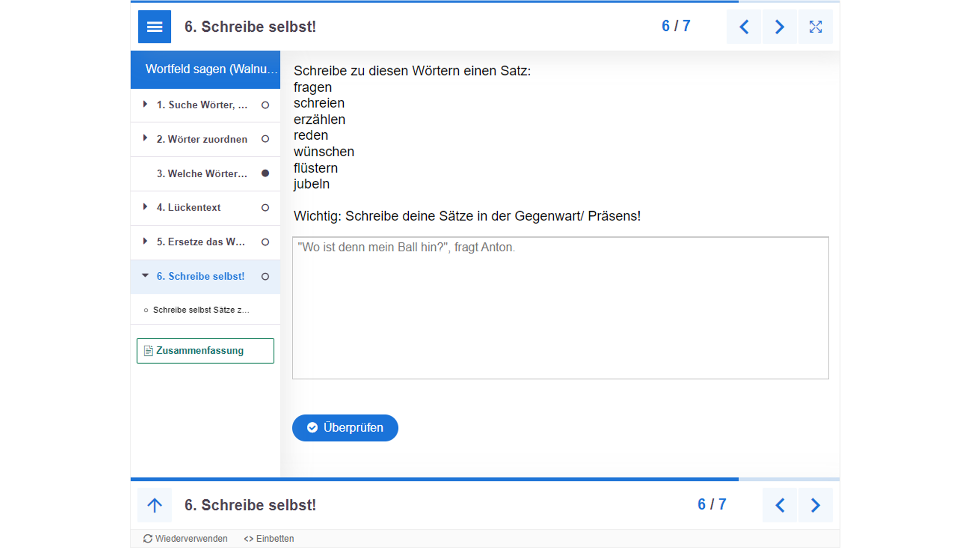980x552 pixels.
Task: Open the Zusammenfassung summary
Action: (205, 351)
